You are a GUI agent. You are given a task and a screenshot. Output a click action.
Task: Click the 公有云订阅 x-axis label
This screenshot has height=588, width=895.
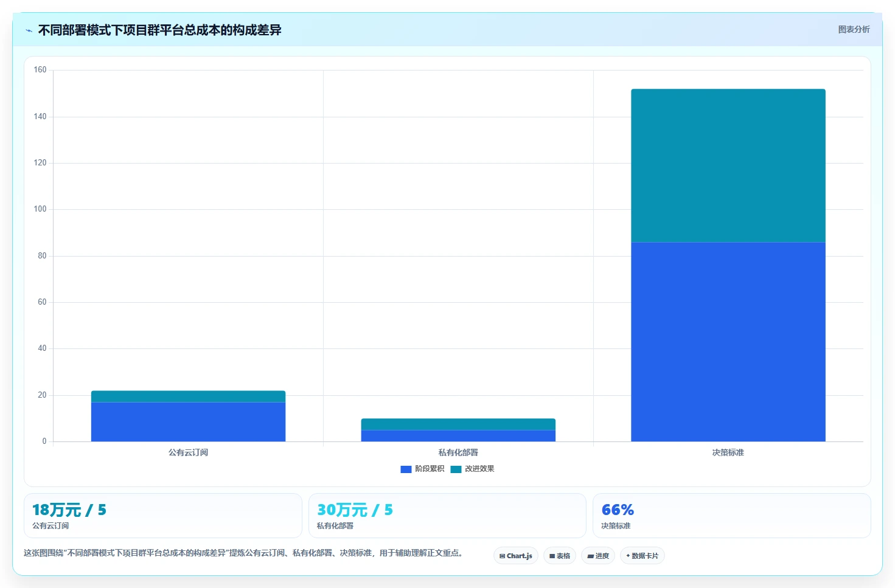point(188,452)
